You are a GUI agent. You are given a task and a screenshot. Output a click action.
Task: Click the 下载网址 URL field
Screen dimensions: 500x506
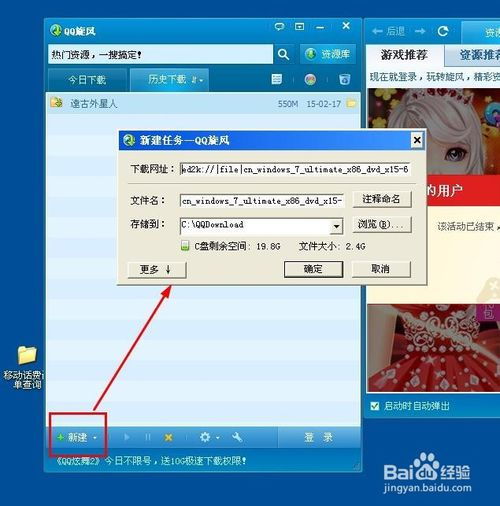click(x=295, y=169)
